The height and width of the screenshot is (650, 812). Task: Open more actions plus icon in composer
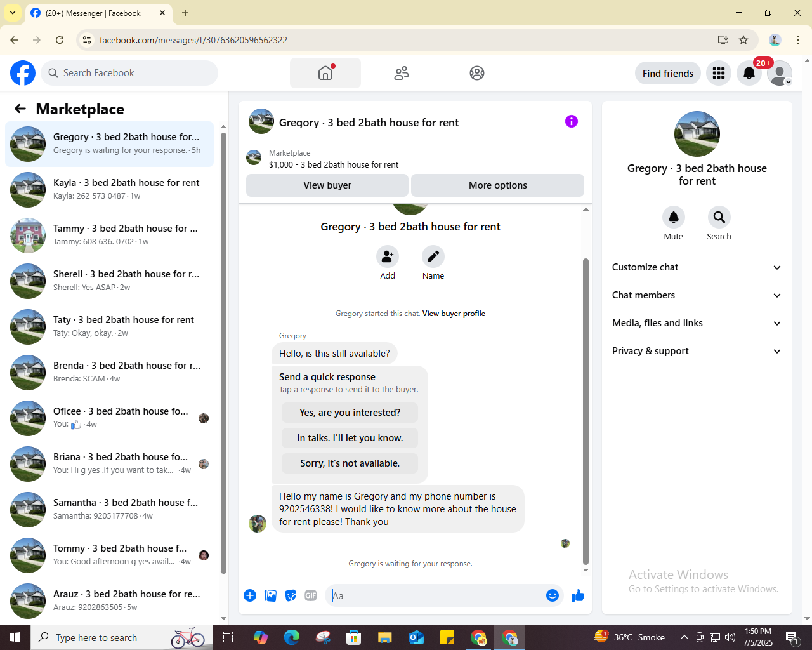click(x=250, y=595)
